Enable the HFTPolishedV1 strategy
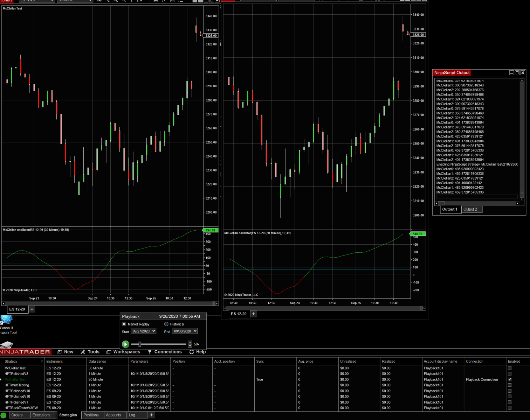This screenshot has width=530, height=420. pyautogui.click(x=510, y=402)
